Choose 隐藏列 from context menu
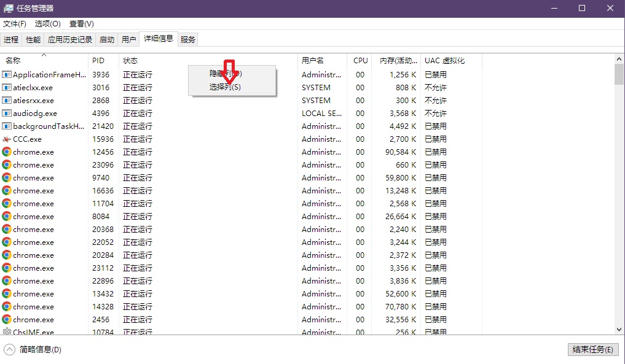This screenshot has height=364, width=625. click(225, 74)
